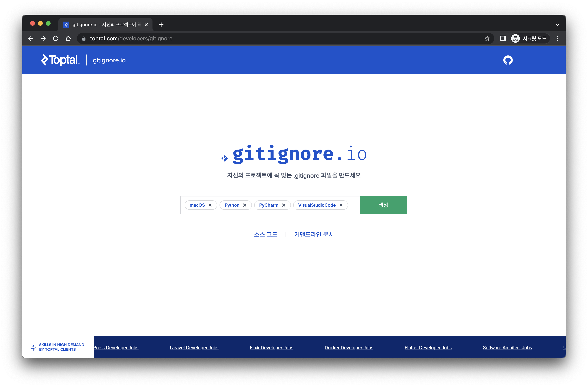Bookmark page with star icon

click(x=487, y=39)
